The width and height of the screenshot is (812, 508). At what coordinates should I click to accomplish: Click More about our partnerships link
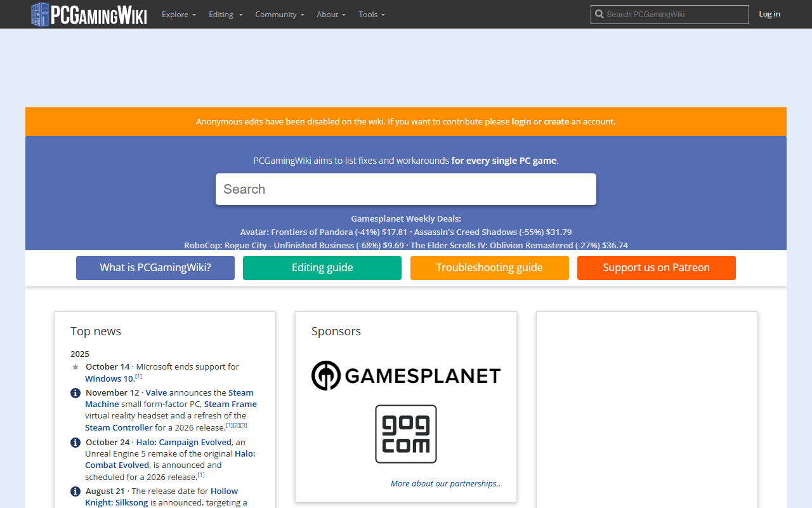[445, 483]
